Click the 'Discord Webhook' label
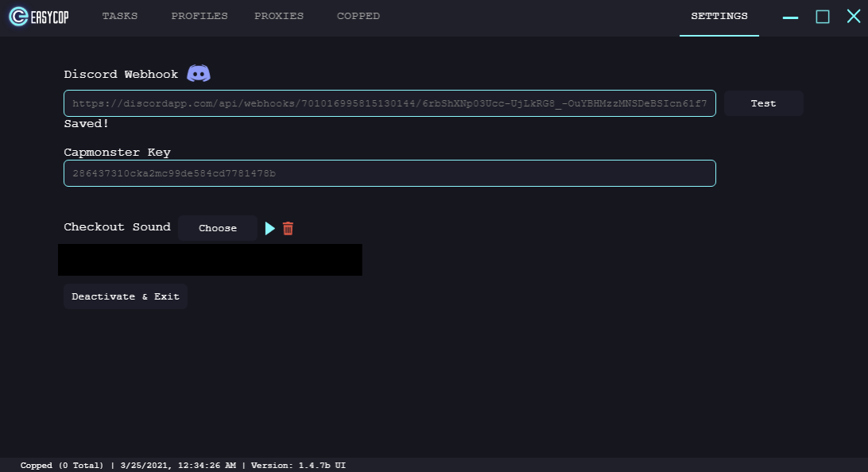Screen dimensions: 868x472 point(121,74)
